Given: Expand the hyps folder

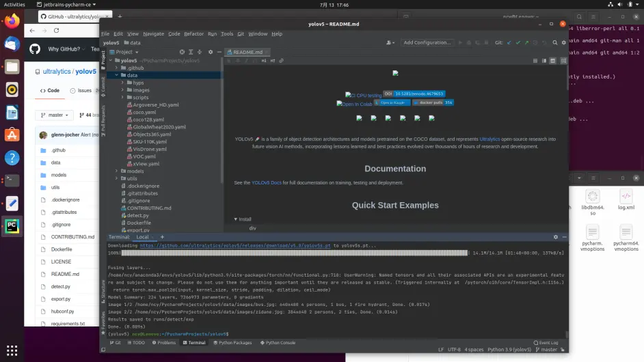Looking at the screenshot, I should tap(122, 83).
